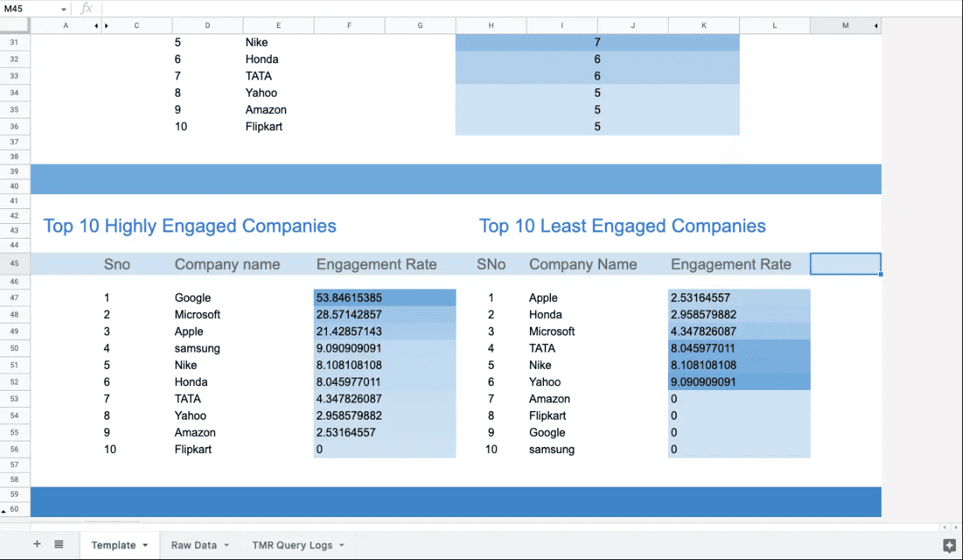The height and width of the screenshot is (560, 963).
Task: Select the cell with value 4.347826087 in row 49
Action: 739,331
